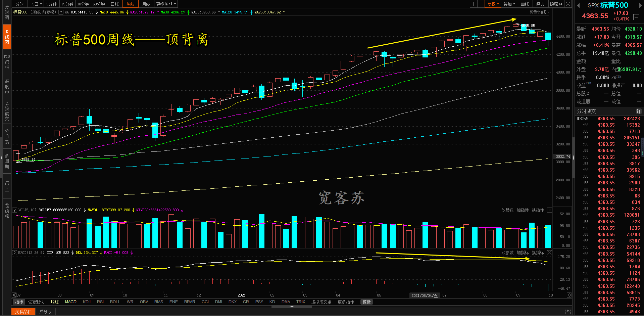Toggle MA60 line arrow indicator
The image size is (644, 316).
pyautogui.click(x=219, y=12)
